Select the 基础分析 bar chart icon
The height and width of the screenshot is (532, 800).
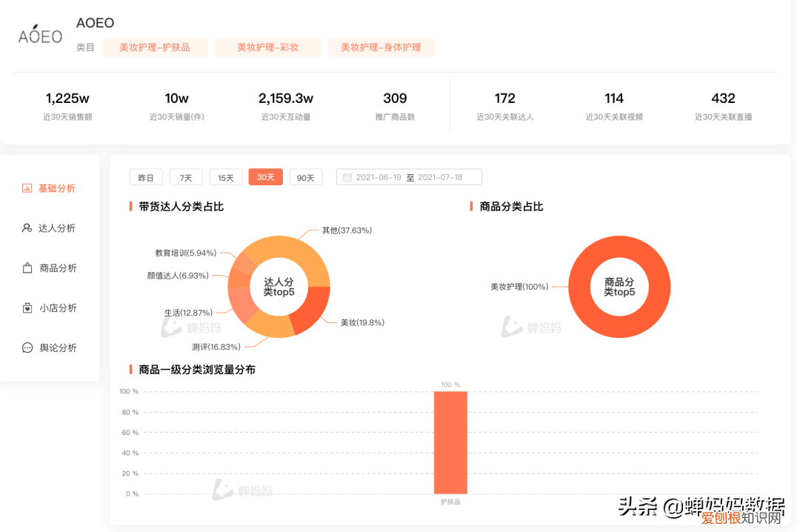pos(27,187)
